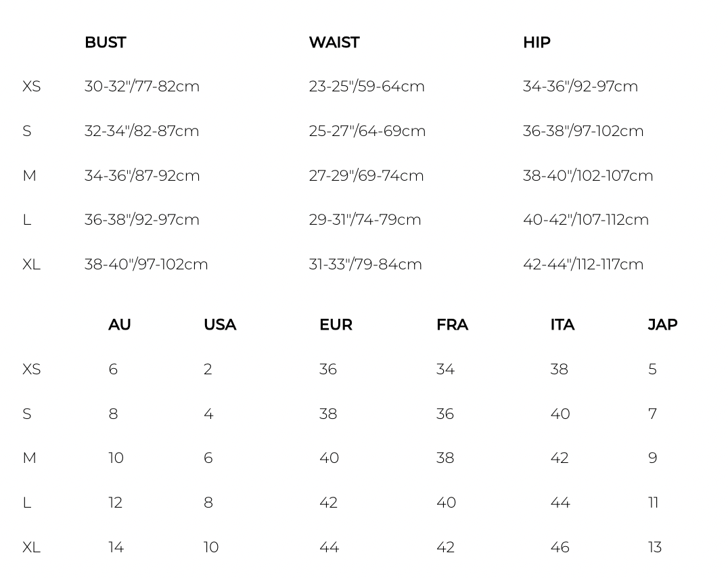Select the L bust value 36-38"/92-97cm
This screenshot has width=728, height=578.
click(142, 220)
